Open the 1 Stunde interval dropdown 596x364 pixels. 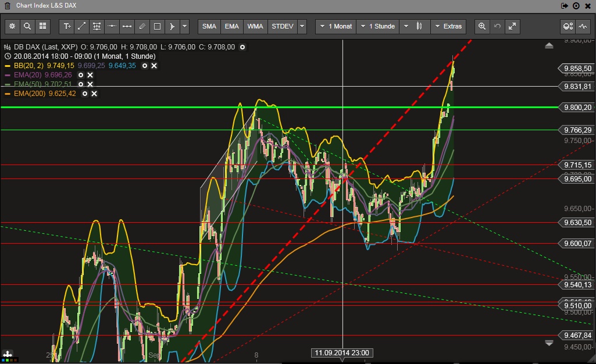coord(377,26)
